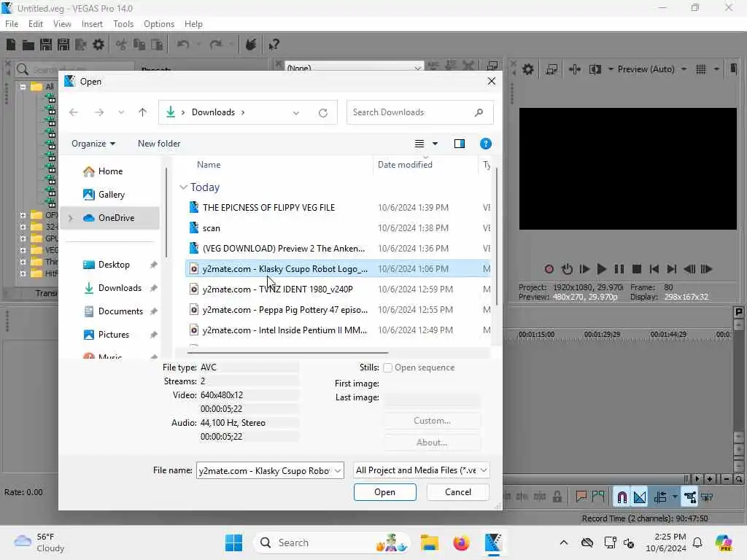Viewport: 747px width, 560px height.
Task: Toggle Lock Envelopes to Events icon
Action: pyautogui.click(x=690, y=497)
